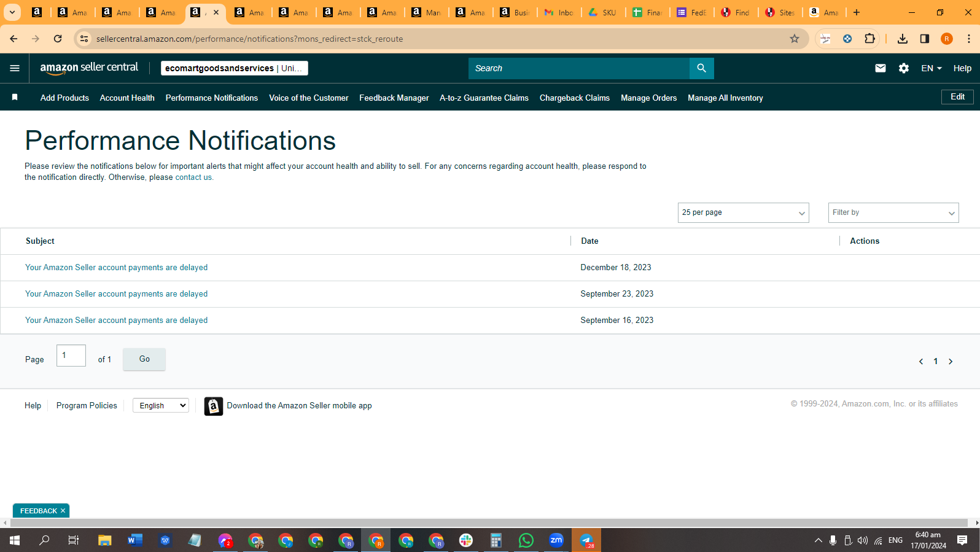Open Calculator from the taskbar
Image resolution: width=980 pixels, height=552 pixels.
496,540
